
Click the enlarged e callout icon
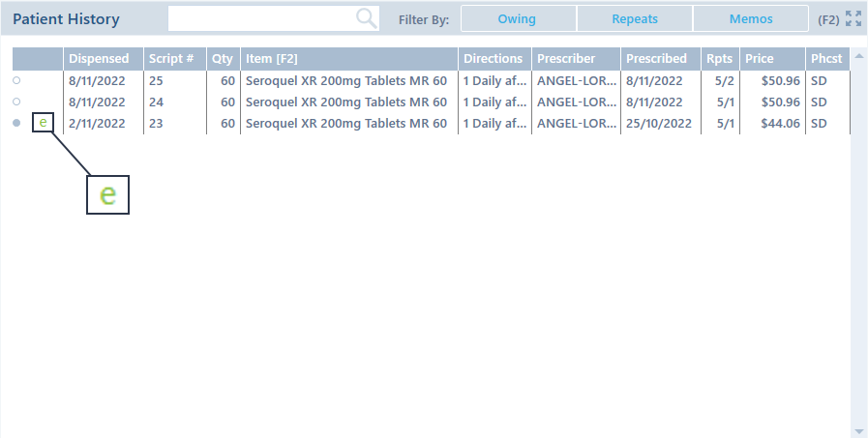107,194
